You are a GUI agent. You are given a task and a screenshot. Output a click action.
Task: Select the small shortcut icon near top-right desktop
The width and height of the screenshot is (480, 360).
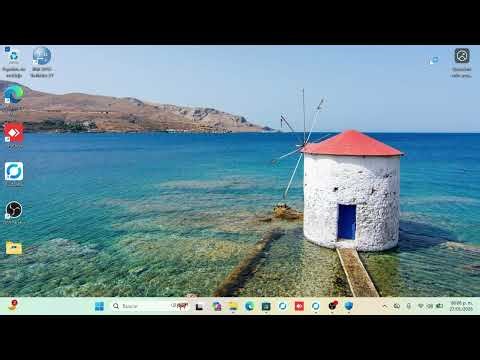pos(434,60)
